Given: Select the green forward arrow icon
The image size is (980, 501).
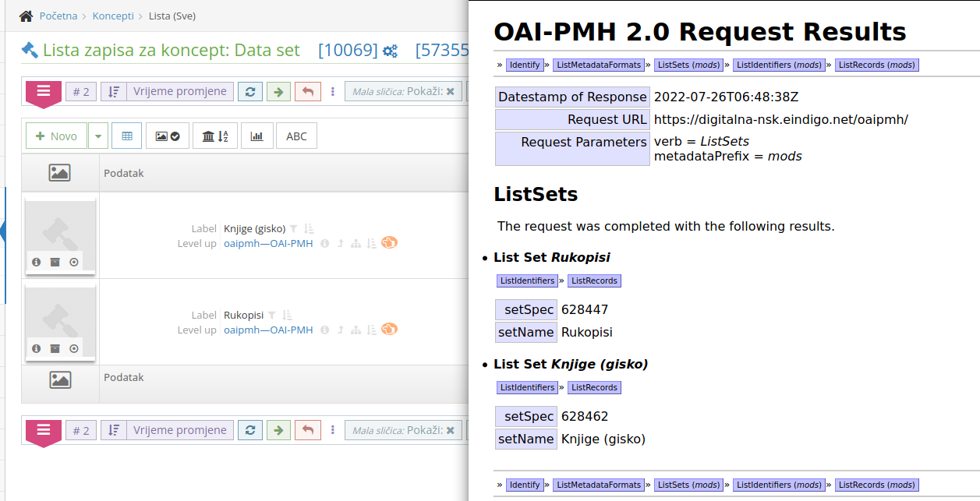Looking at the screenshot, I should 278,91.
